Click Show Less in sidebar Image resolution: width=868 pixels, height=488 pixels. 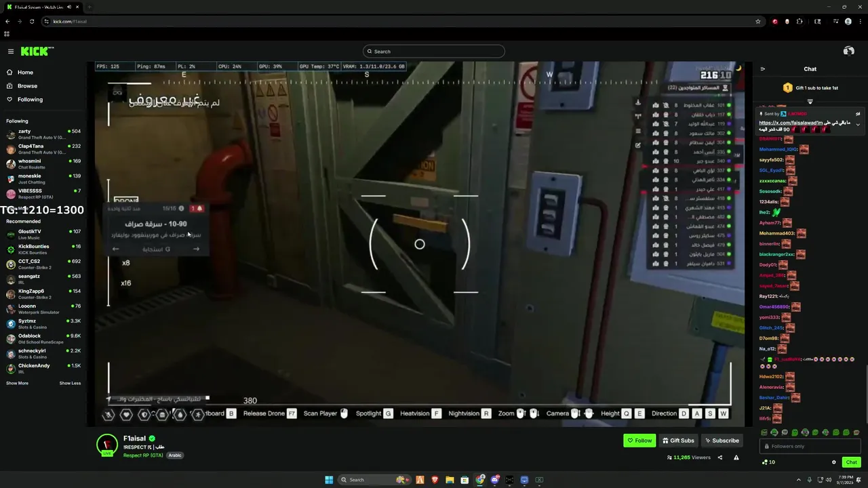coord(70,384)
